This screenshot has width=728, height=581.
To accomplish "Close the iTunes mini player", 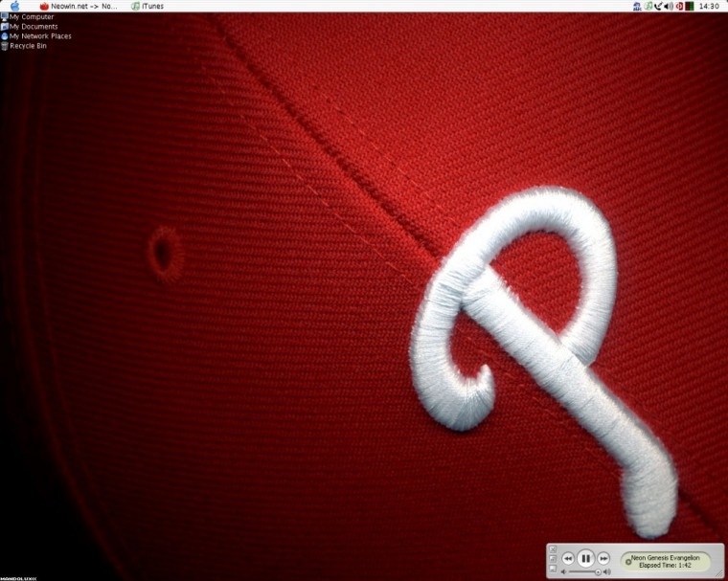I will (x=553, y=549).
